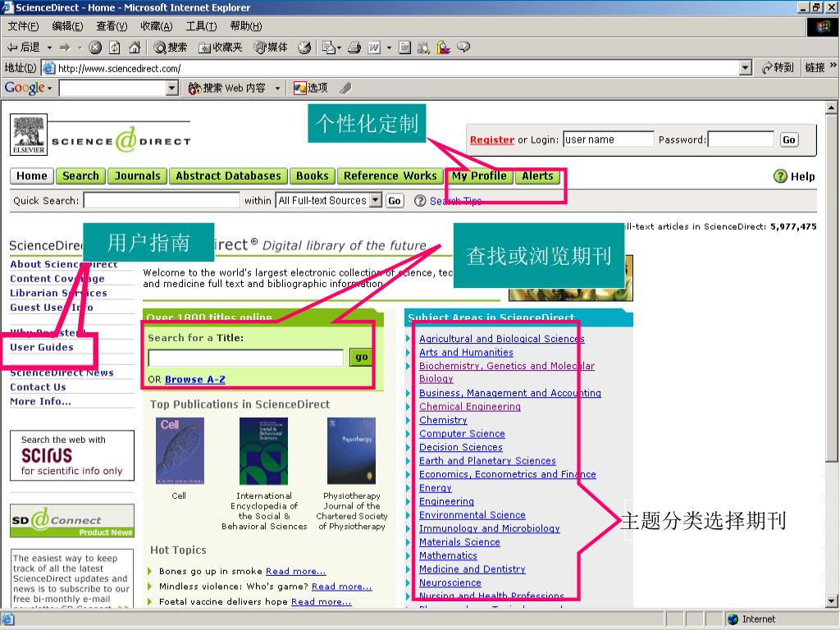Click the Quick Search text field
This screenshot has height=630, width=840.
(162, 200)
